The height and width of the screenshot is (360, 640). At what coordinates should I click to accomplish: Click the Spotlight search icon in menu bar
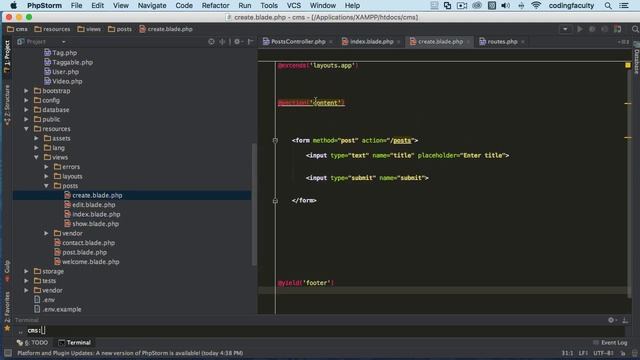click(608, 5)
